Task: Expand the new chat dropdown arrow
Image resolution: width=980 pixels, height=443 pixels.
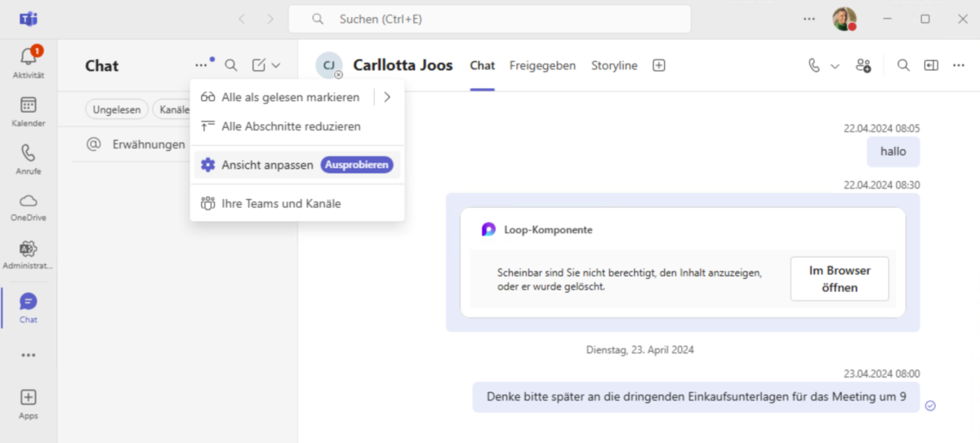Action: [x=276, y=65]
